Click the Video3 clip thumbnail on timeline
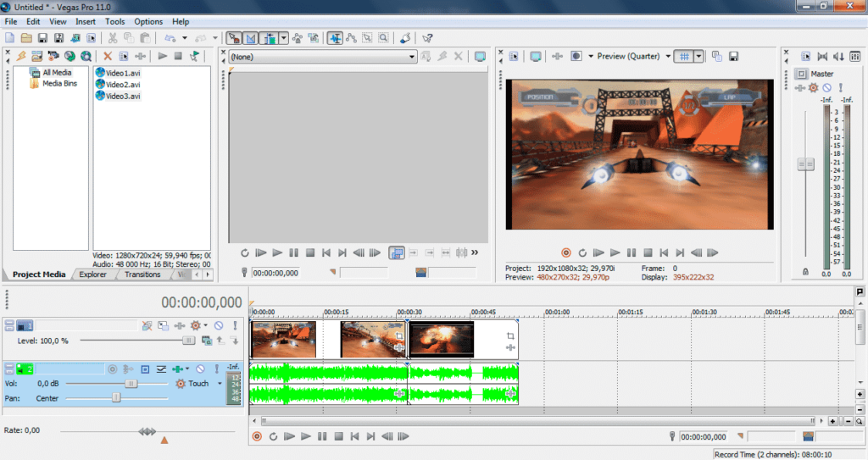Image resolution: width=868 pixels, height=460 pixels. coord(441,340)
